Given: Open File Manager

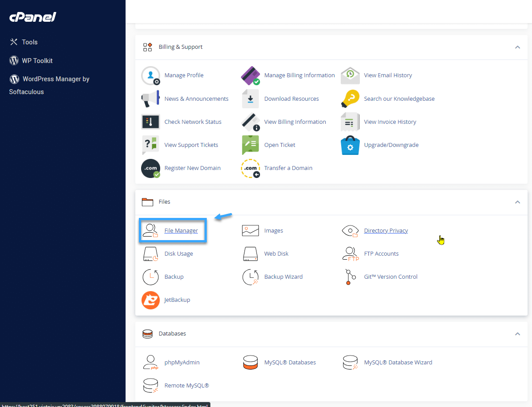Looking at the screenshot, I should 181,230.
